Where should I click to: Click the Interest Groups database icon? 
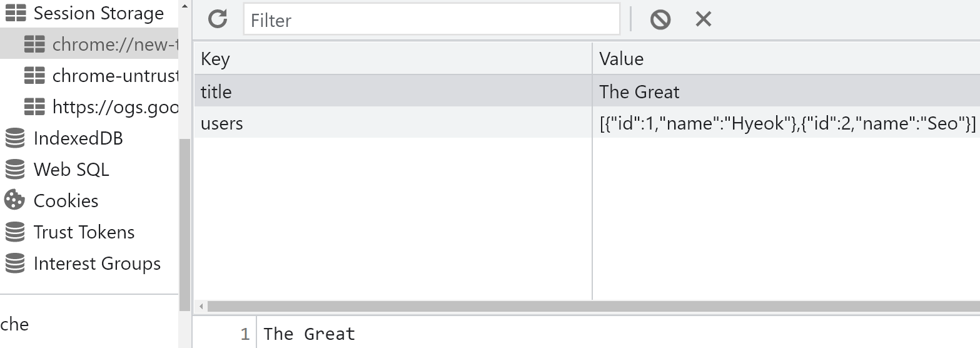coord(15,263)
